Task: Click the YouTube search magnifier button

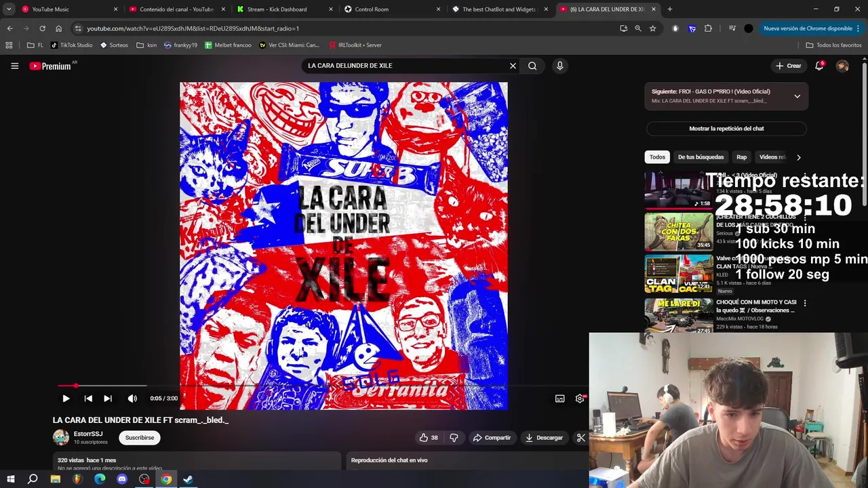Action: (x=532, y=66)
